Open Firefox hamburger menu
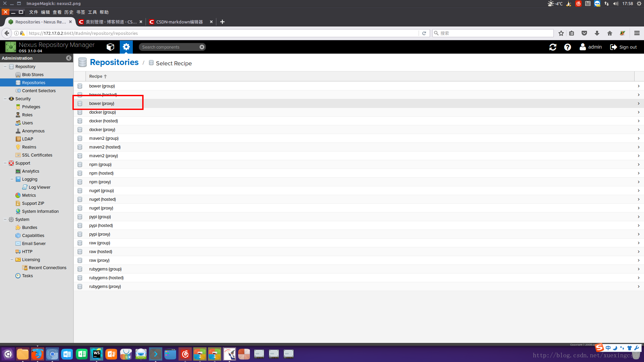Screen dimensions: 644x362 (x=637, y=33)
